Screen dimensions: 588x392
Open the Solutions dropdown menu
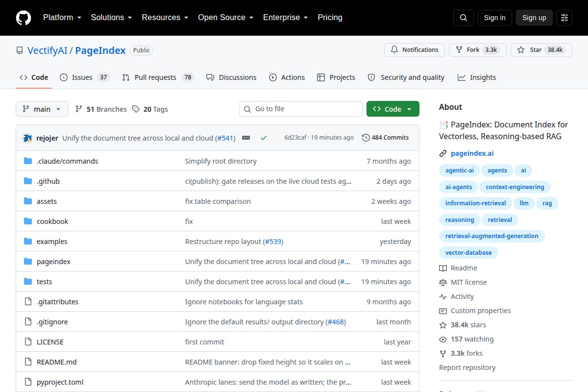point(111,18)
